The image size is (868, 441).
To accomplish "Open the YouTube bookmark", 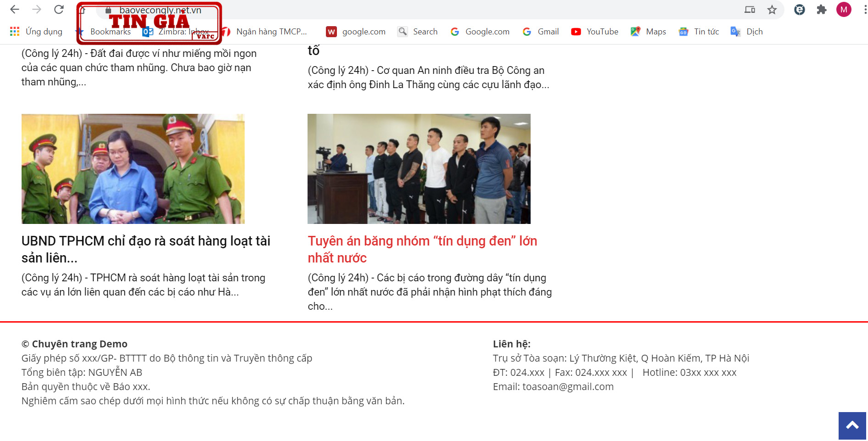I will 595,32.
